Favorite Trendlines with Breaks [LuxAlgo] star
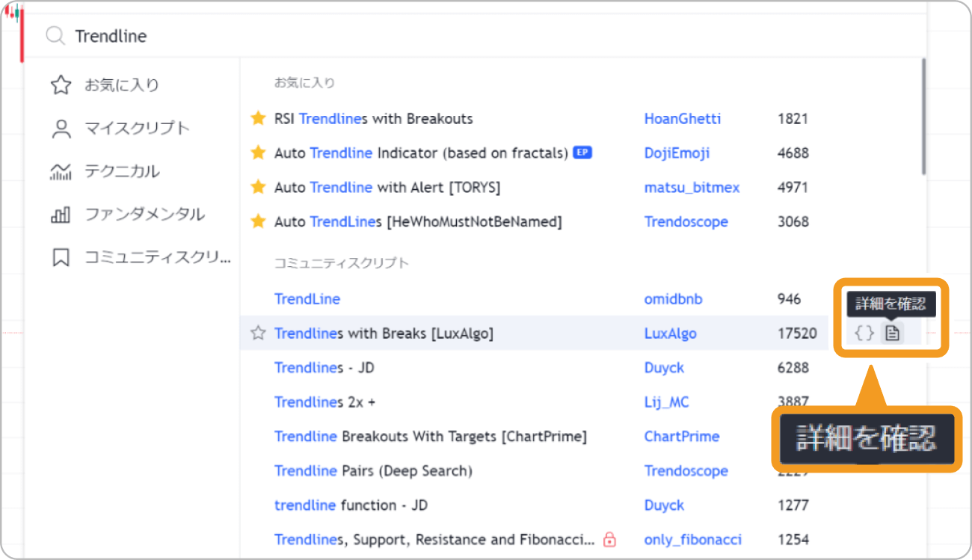Viewport: 972px width, 560px height. (258, 333)
